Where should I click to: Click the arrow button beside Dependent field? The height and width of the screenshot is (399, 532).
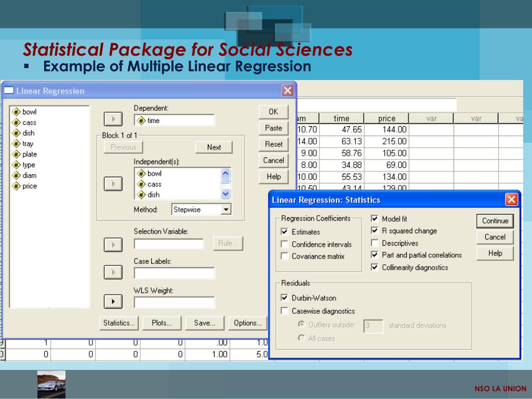(113, 119)
